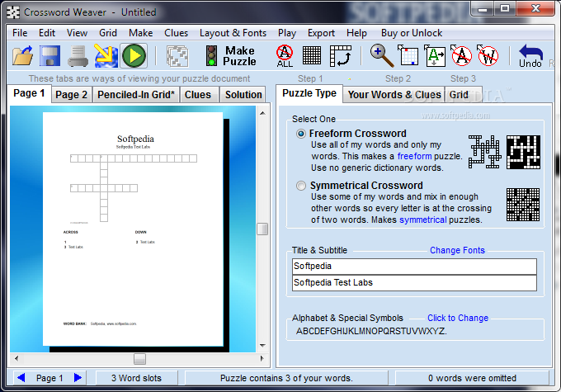561x392 pixels.
Task: Open the Make menu
Action: point(140,33)
